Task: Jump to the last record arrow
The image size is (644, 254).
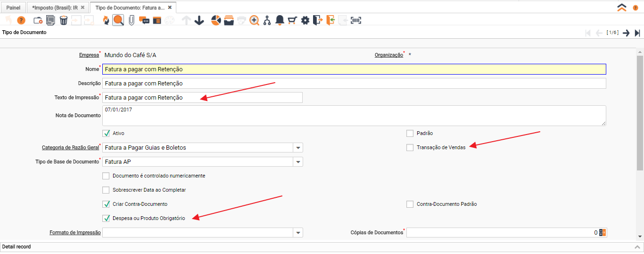Action: [x=637, y=33]
